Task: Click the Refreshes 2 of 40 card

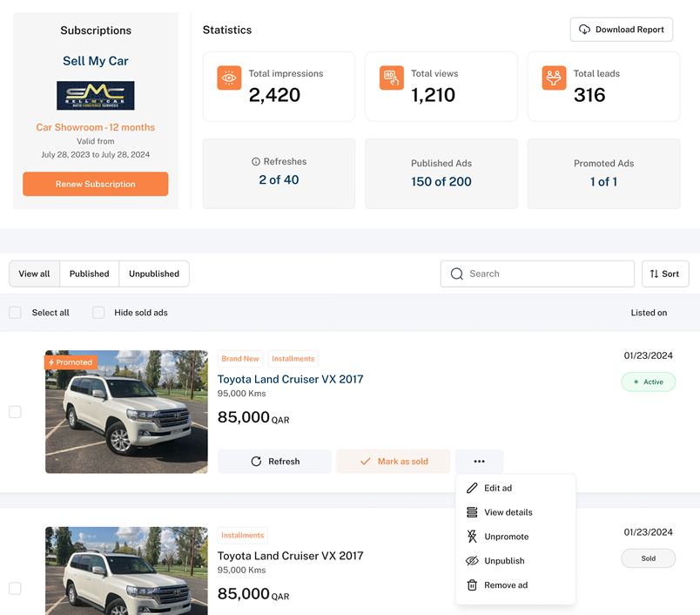Action: click(x=279, y=173)
